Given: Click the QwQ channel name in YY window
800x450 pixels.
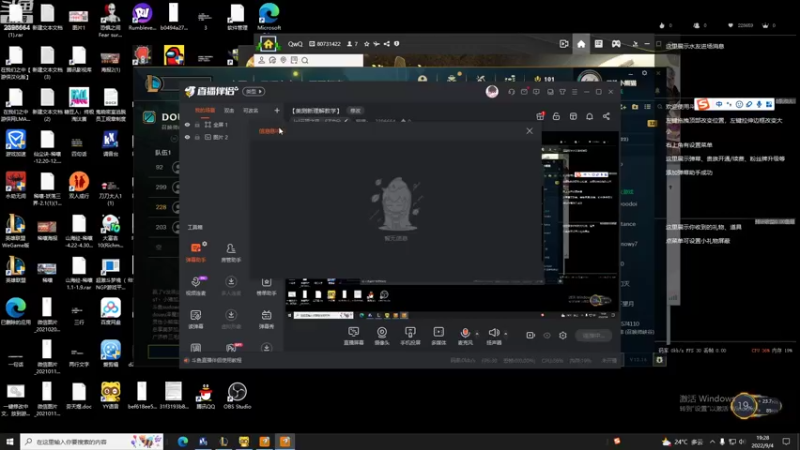Looking at the screenshot, I should pos(295,44).
